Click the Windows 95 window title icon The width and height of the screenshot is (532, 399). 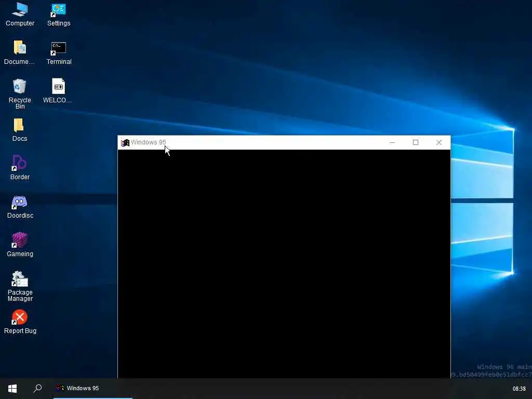(125, 143)
